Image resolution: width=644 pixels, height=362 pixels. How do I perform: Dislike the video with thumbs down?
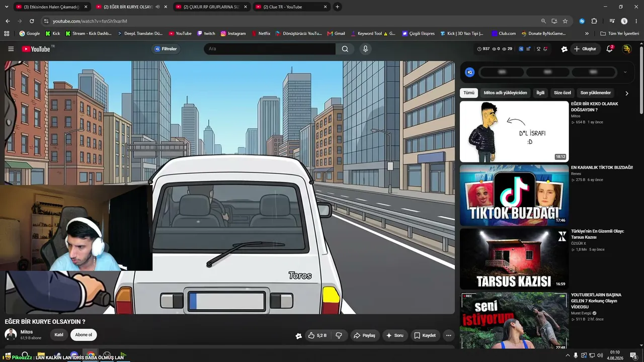[339, 335]
